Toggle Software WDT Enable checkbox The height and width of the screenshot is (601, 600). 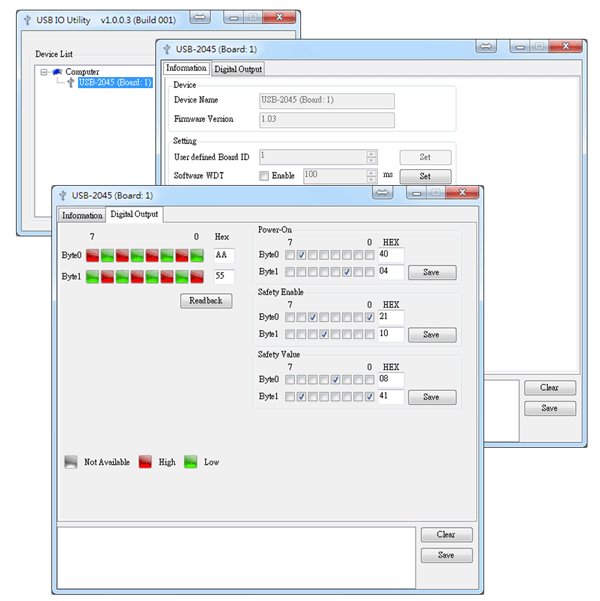264,176
